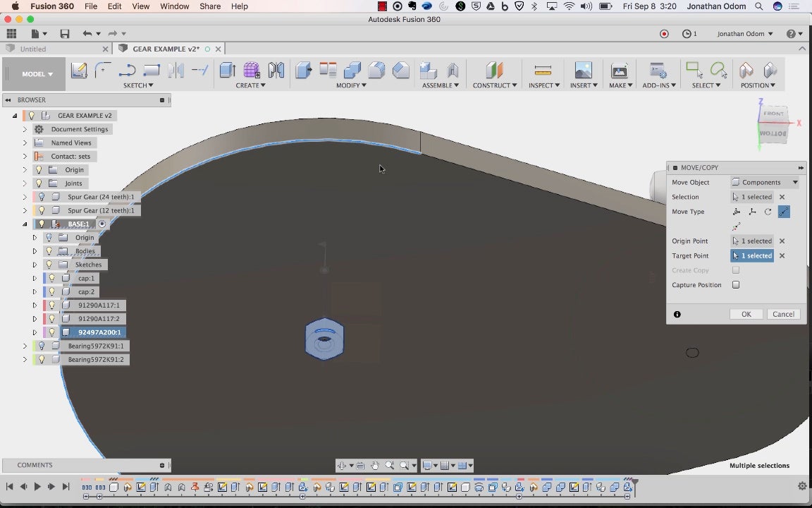
Task: Click OK in Move/Copy dialog
Action: [746, 314]
